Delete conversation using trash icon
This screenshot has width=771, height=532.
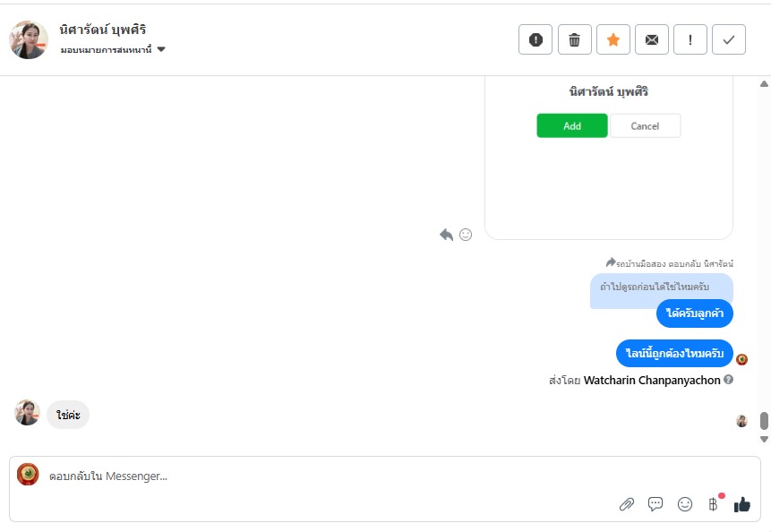pos(575,39)
